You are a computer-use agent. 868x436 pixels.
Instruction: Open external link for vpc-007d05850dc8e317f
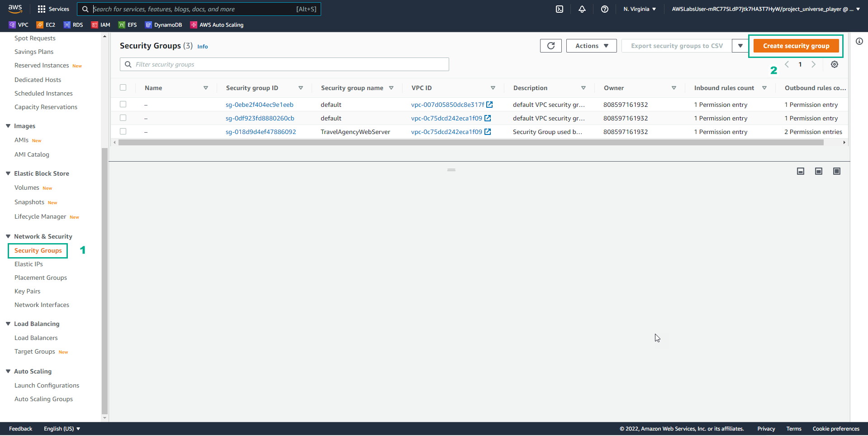[x=489, y=105]
